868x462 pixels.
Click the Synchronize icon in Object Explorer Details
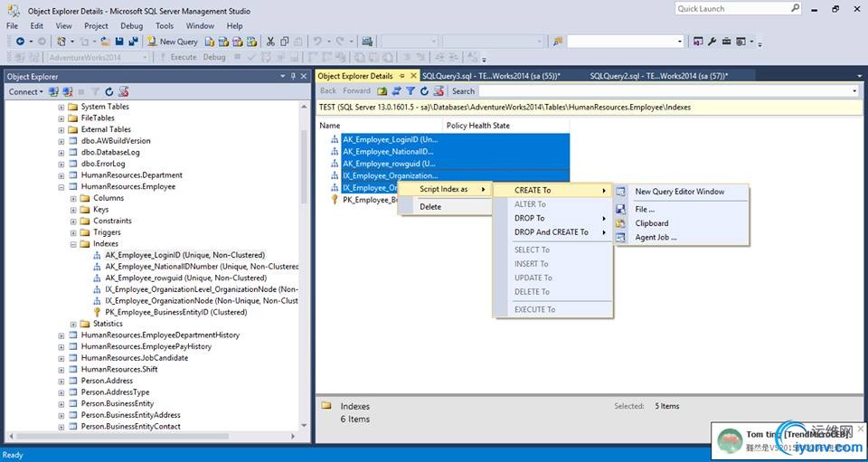[x=396, y=91]
